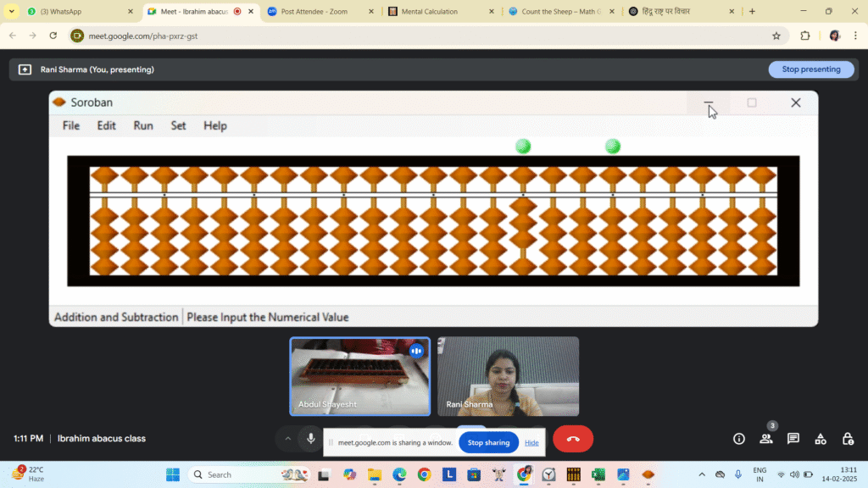Expand audio settings arrow beside microphone
Viewport: 868px width, 488px height.
click(288, 439)
